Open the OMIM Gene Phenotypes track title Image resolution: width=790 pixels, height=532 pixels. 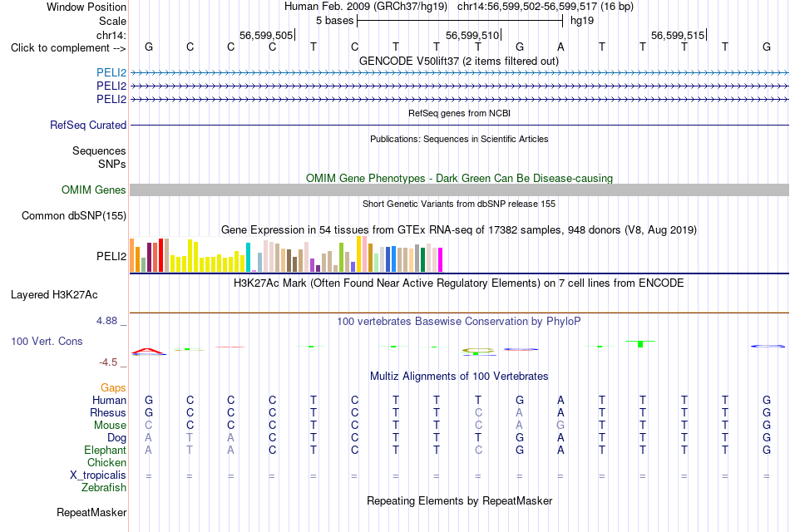pos(459,179)
